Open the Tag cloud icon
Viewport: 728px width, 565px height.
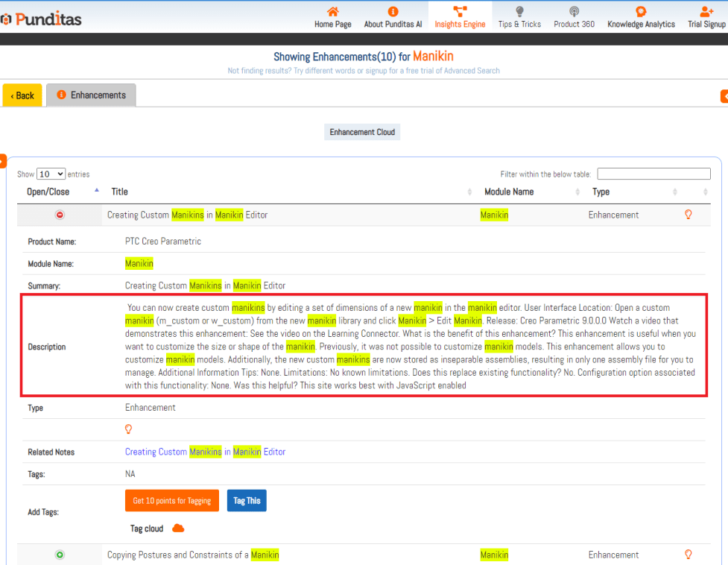[178, 528]
